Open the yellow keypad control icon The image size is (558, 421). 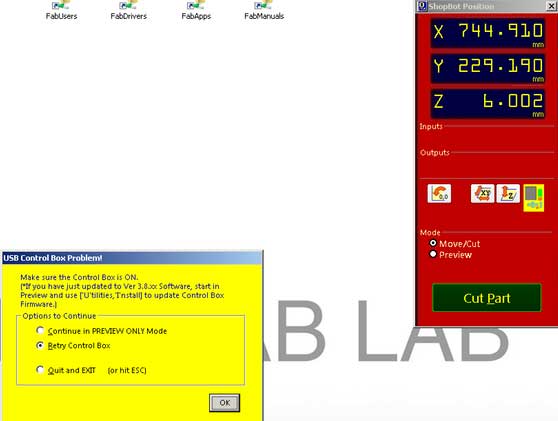click(x=533, y=198)
